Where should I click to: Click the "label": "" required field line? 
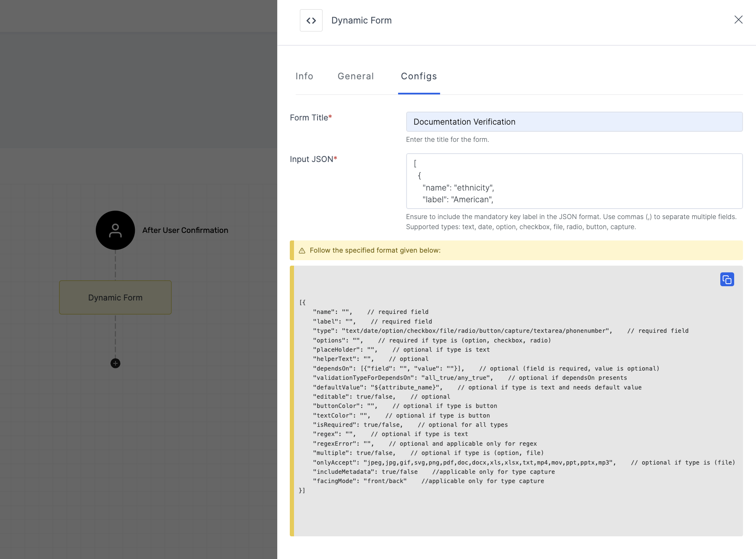(x=373, y=321)
